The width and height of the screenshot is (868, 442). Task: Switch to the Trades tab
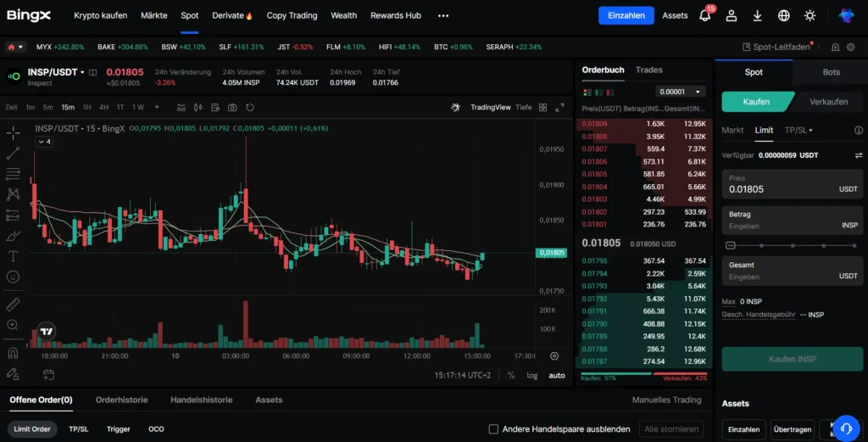point(649,70)
